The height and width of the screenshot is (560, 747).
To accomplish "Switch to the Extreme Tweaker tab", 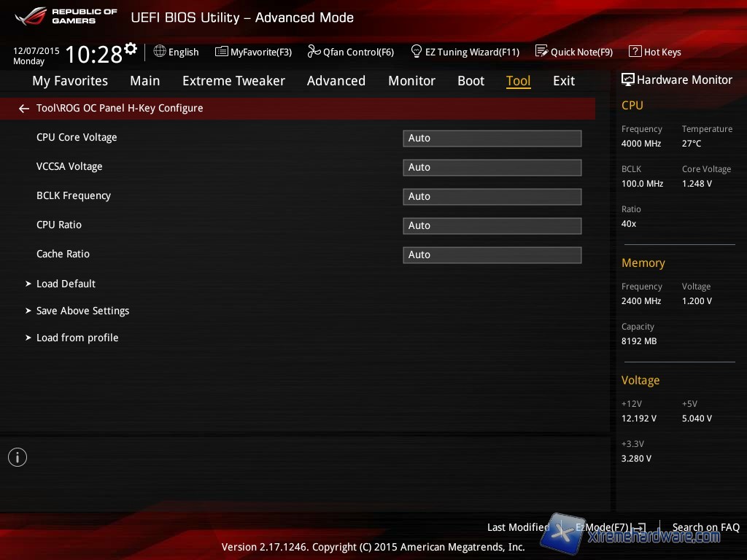I will 233,81.
